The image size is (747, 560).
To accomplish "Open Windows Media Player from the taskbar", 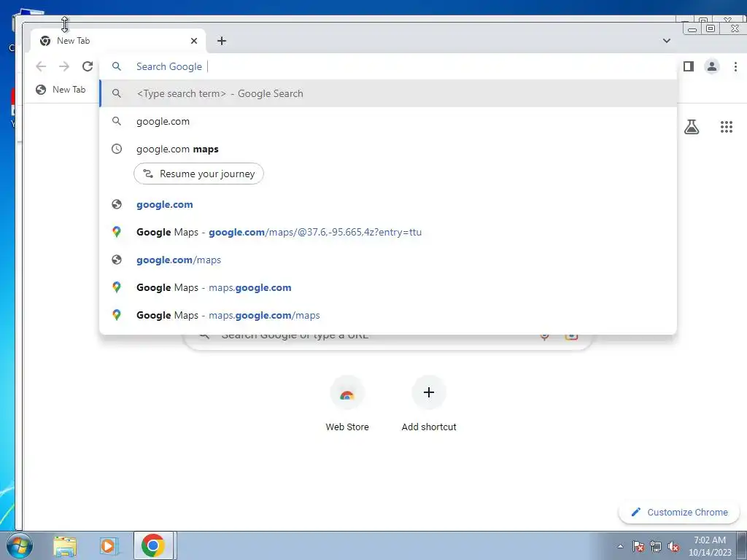I will coord(109,545).
